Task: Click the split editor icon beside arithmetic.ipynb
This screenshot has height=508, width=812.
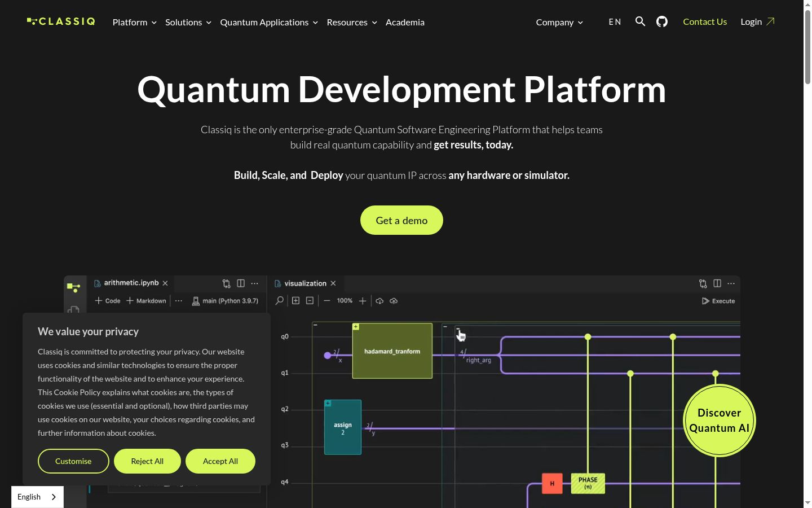Action: coord(241,283)
